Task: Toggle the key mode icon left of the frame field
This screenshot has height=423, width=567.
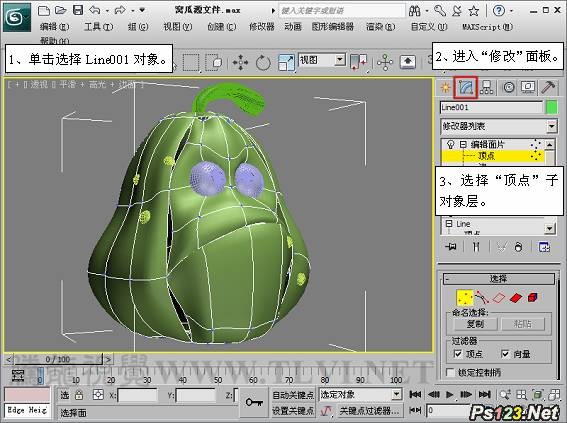Action: click(415, 410)
